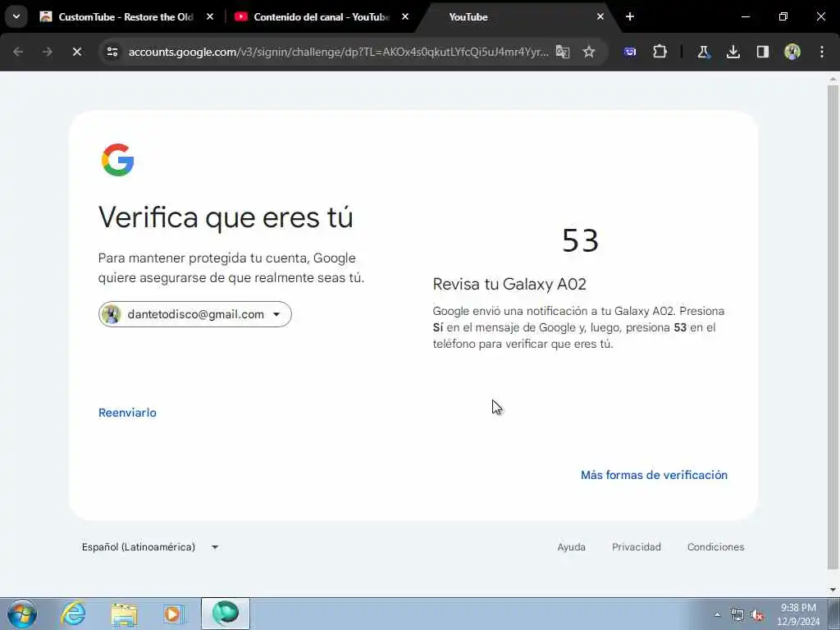Open the Windows Start menu
This screenshot has height=630, width=840.
click(22, 614)
